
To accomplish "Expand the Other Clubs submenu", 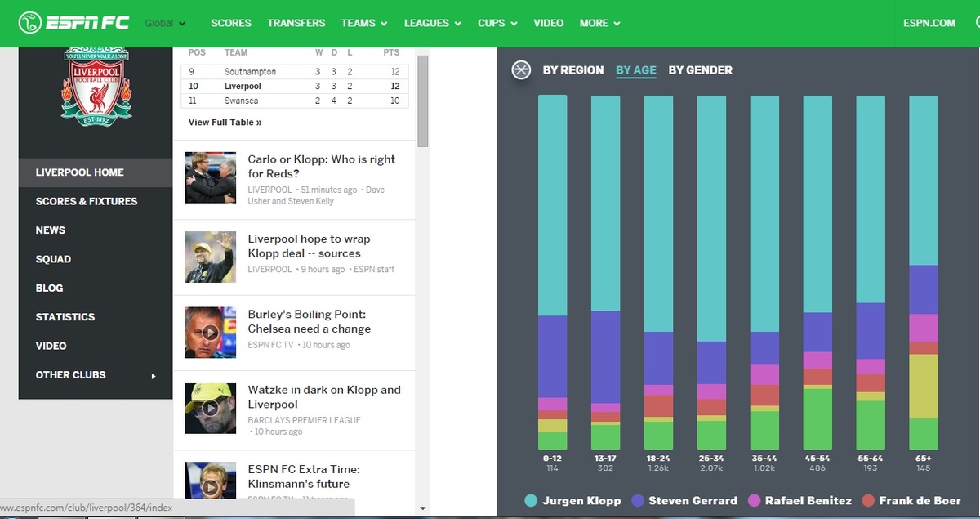I will (x=96, y=375).
